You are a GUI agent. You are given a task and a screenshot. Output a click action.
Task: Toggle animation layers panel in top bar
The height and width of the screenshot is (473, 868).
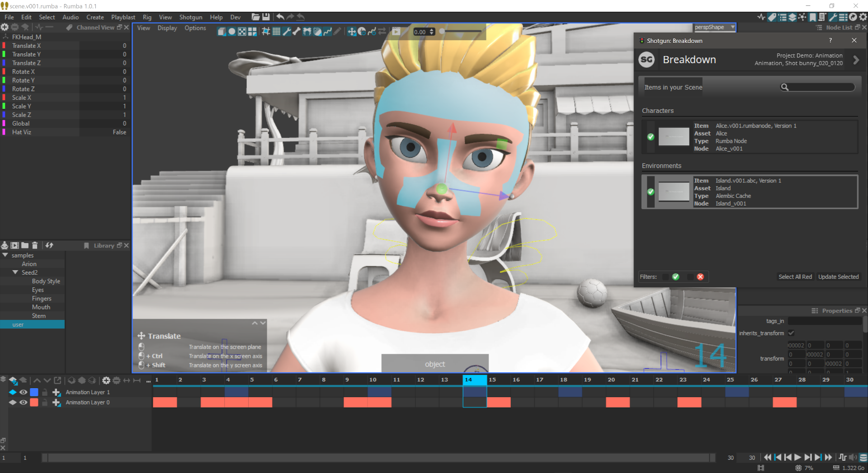point(793,17)
